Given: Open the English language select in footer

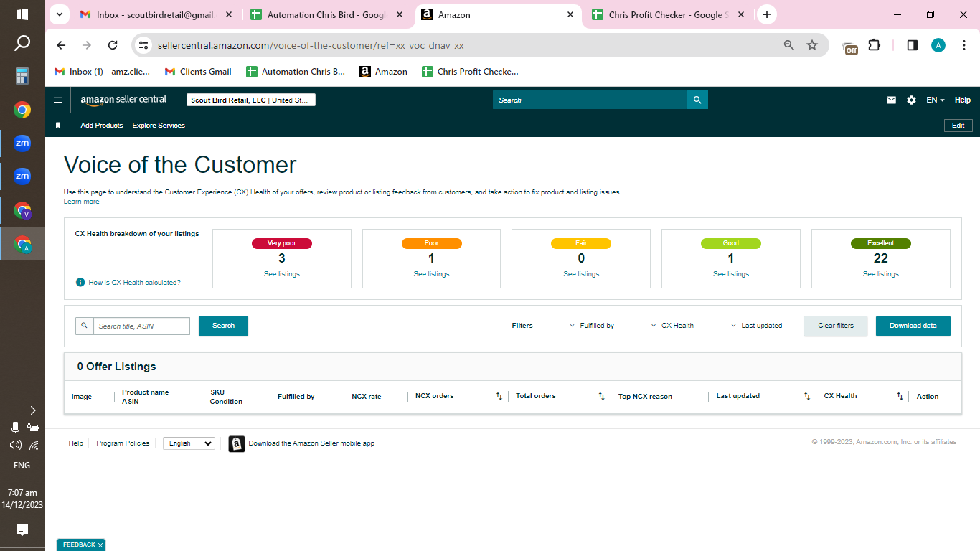Looking at the screenshot, I should [189, 443].
